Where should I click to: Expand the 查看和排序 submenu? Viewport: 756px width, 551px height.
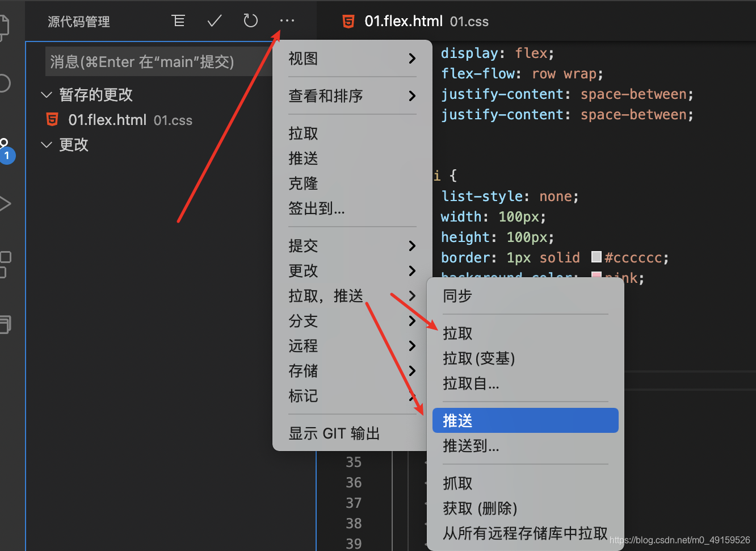click(352, 96)
